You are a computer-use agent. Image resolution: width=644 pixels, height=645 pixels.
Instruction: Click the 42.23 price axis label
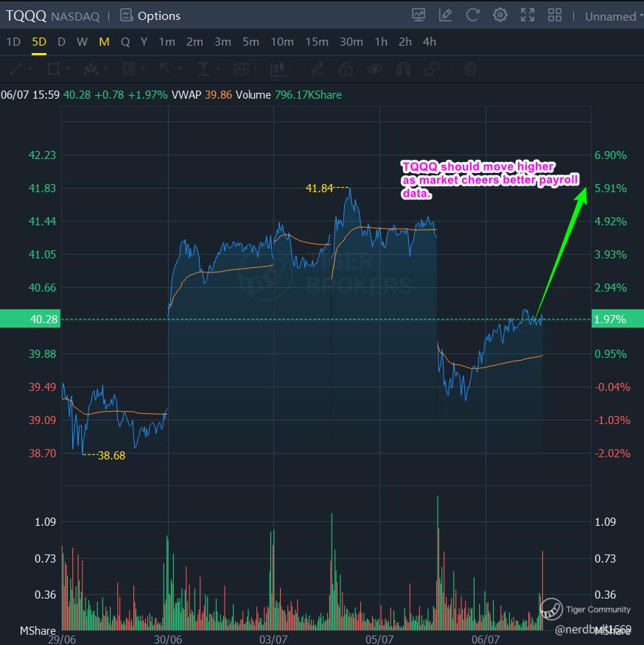(42, 155)
